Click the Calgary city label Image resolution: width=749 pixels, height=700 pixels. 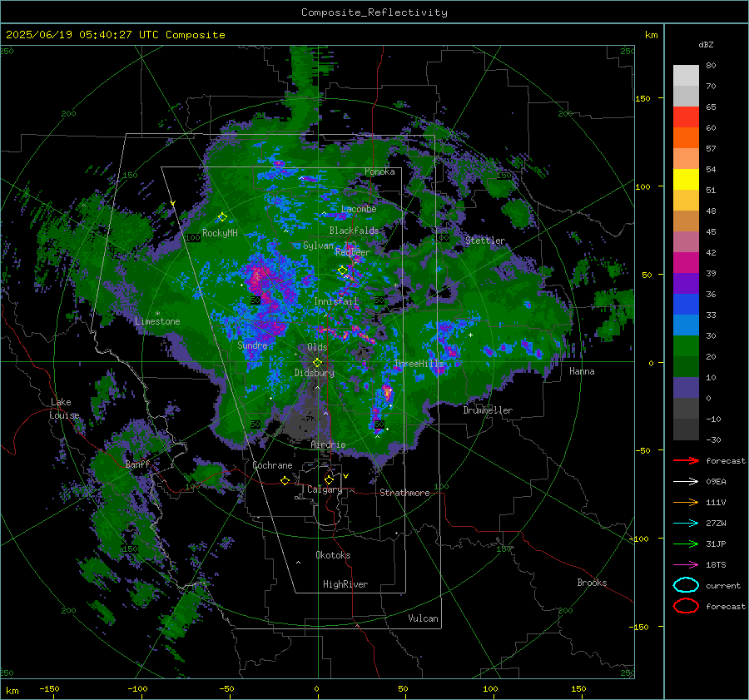point(325,489)
